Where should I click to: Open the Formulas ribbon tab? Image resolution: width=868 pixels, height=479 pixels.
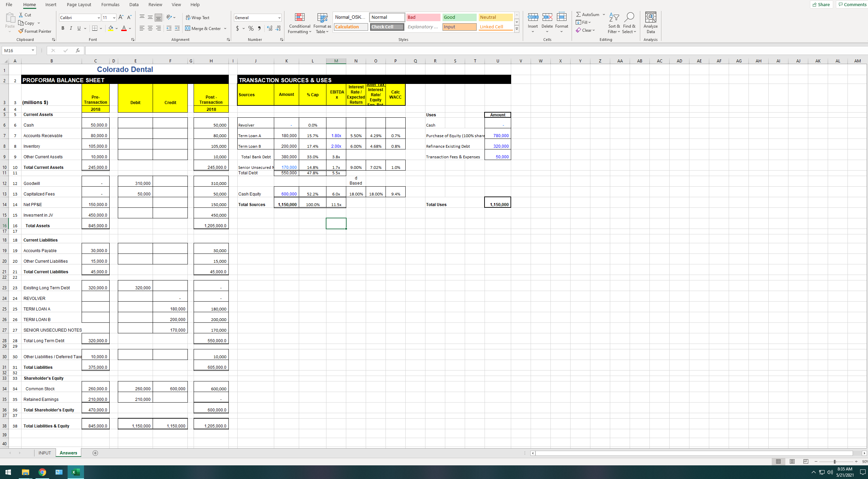110,4
